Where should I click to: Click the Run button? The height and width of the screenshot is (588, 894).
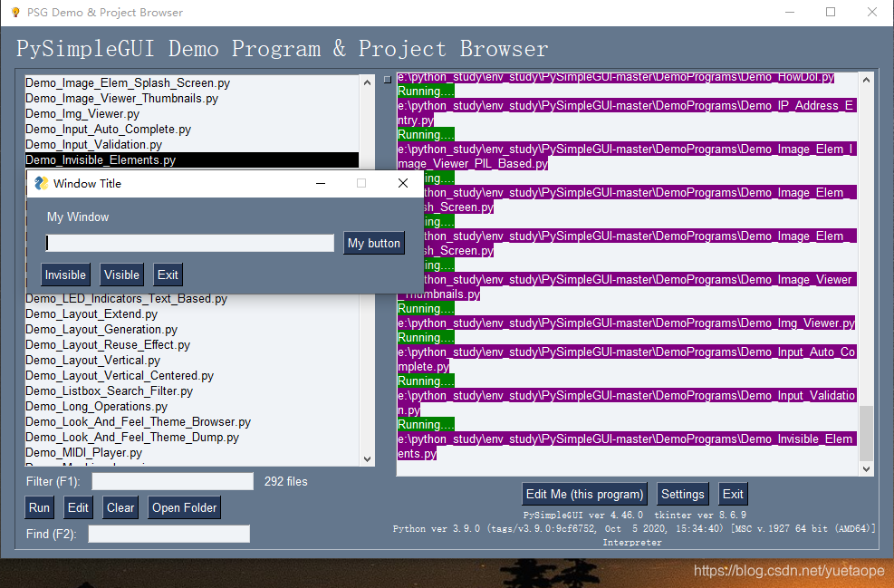(x=39, y=507)
